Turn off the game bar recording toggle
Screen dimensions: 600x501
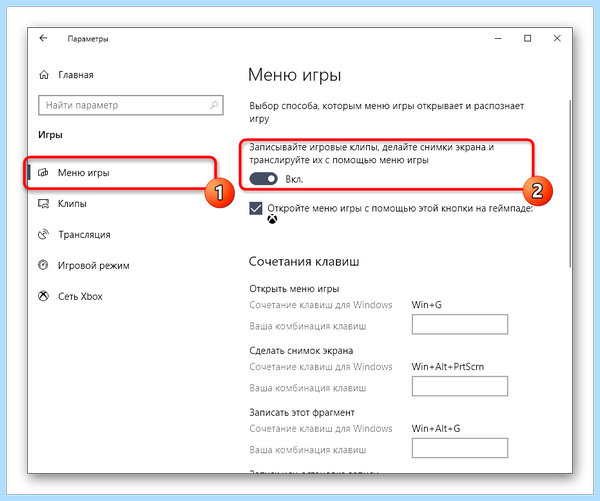pyautogui.click(x=263, y=179)
